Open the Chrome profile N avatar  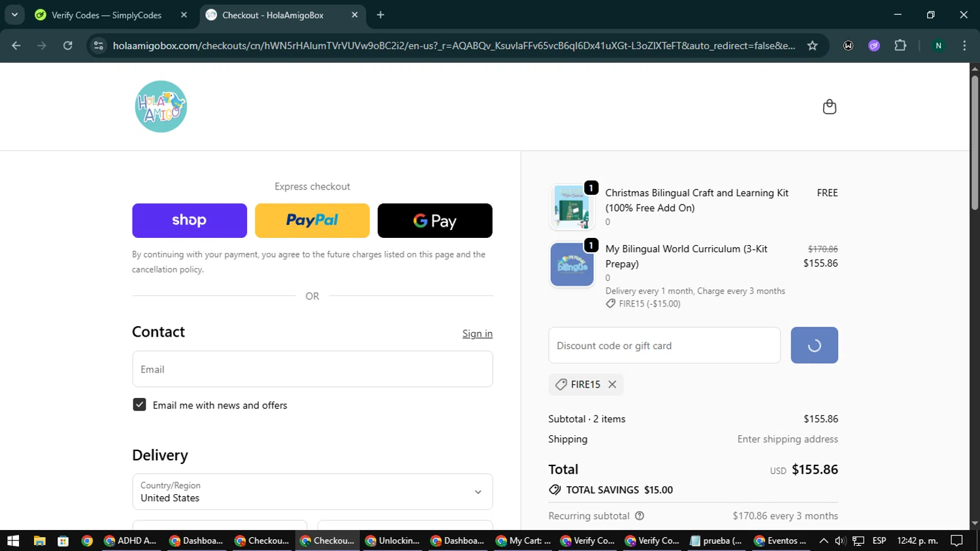point(938,46)
